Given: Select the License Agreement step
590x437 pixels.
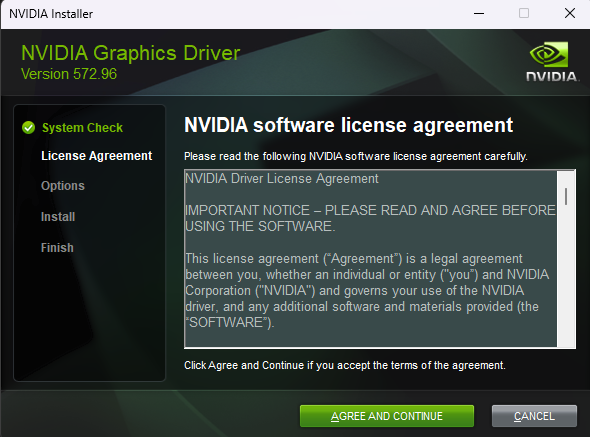Looking at the screenshot, I should [96, 156].
